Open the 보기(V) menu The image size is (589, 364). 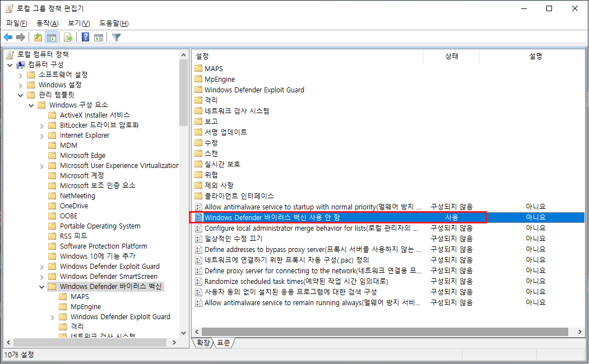coord(78,24)
